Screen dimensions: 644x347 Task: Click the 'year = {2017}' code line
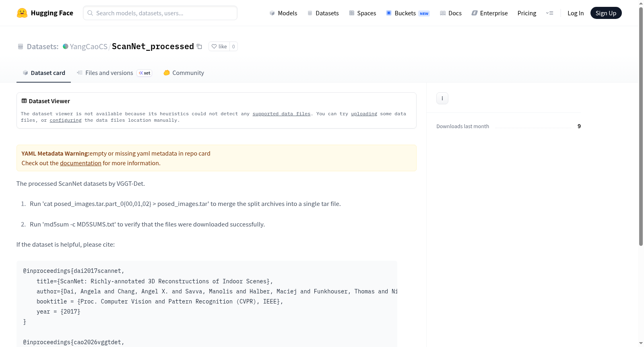(58, 312)
